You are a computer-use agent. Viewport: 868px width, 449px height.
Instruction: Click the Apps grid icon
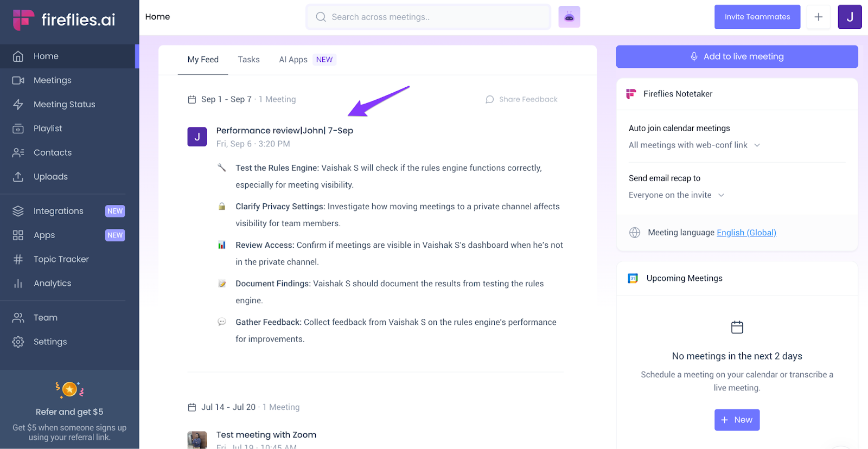pos(18,235)
